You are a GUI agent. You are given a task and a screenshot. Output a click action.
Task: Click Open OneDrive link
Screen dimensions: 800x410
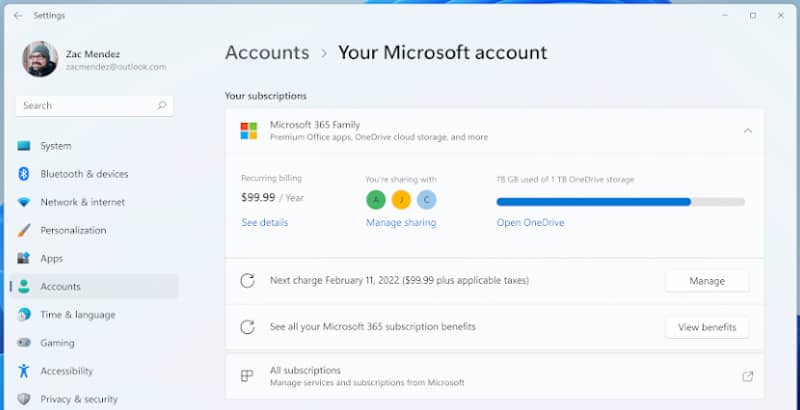click(531, 223)
